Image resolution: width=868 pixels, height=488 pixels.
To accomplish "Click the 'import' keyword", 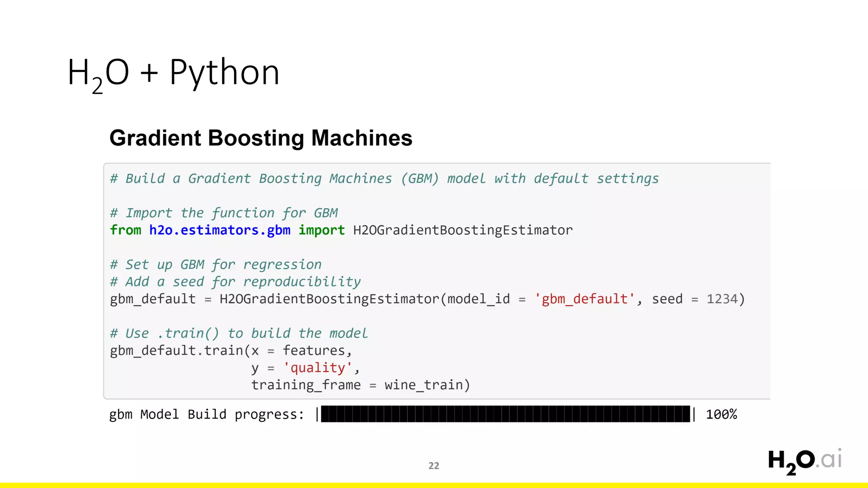I will tap(322, 230).
